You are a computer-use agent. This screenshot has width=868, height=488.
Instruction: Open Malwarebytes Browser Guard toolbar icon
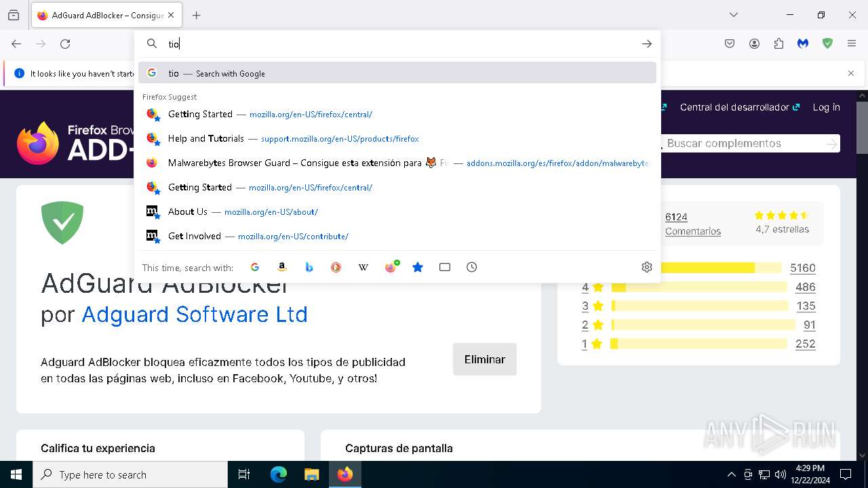click(x=803, y=43)
